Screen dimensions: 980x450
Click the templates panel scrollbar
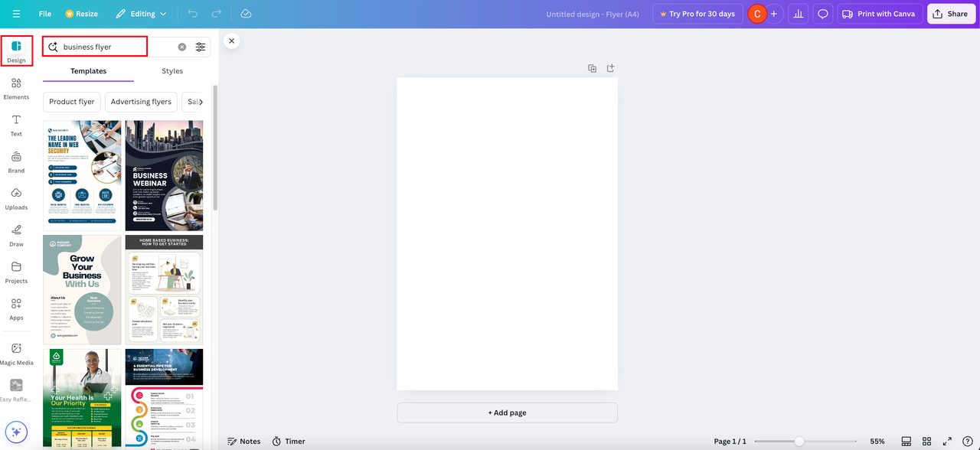tap(215, 147)
